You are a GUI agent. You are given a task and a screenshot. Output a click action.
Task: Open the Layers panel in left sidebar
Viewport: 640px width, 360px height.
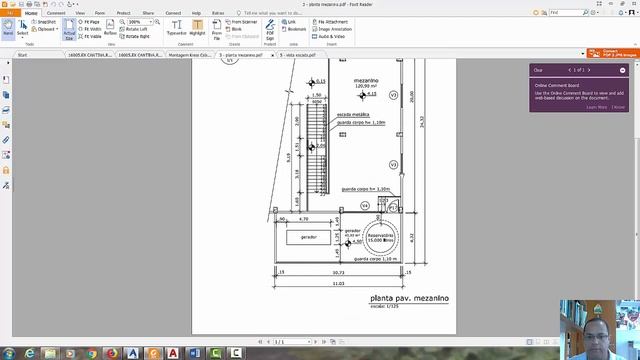pyautogui.click(x=6, y=110)
